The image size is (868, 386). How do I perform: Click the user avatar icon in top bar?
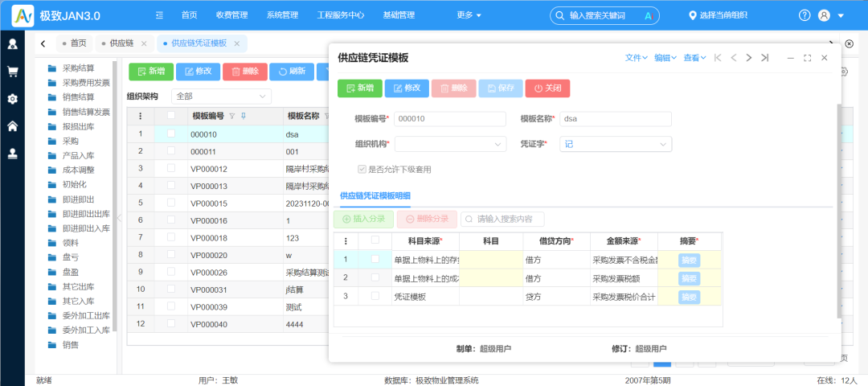(x=824, y=15)
